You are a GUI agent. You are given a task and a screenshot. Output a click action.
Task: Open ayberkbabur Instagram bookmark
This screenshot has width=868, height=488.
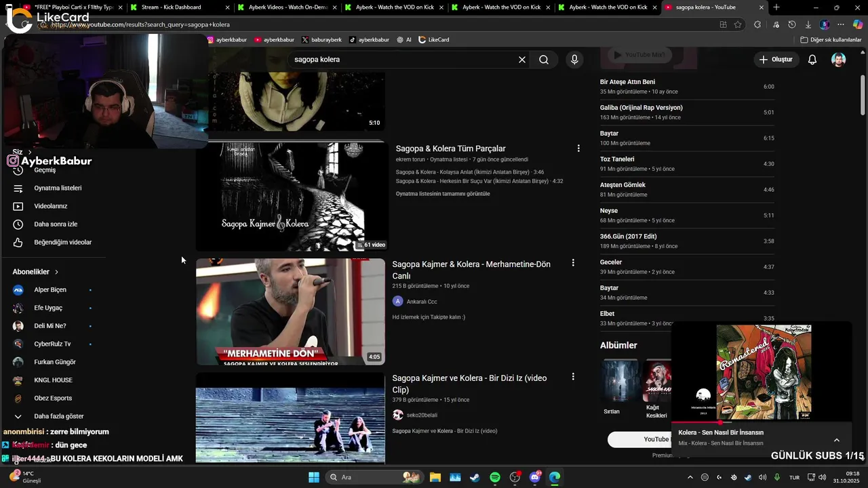click(227, 40)
